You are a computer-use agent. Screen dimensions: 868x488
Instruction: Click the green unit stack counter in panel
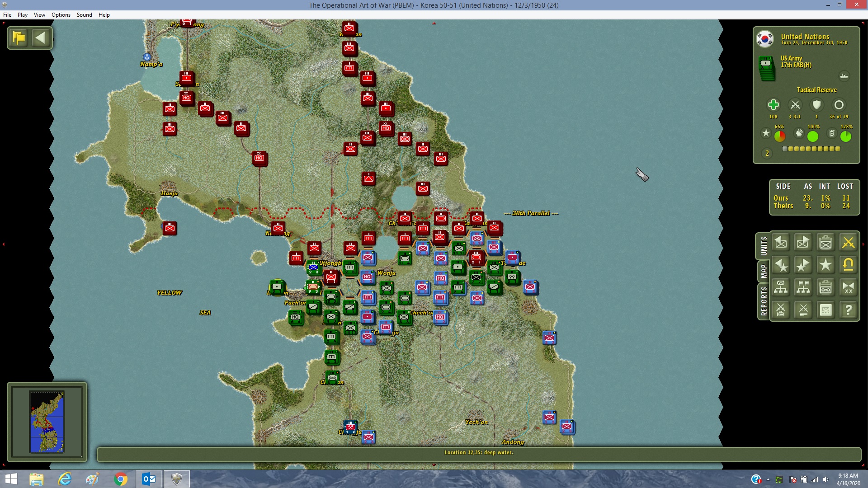[766, 69]
